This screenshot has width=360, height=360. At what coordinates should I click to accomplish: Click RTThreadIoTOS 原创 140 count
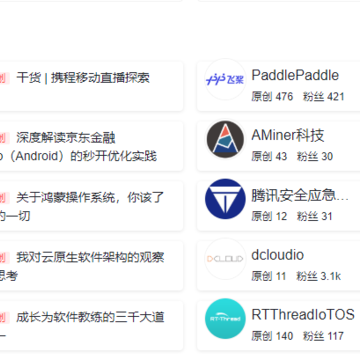(x=272, y=336)
